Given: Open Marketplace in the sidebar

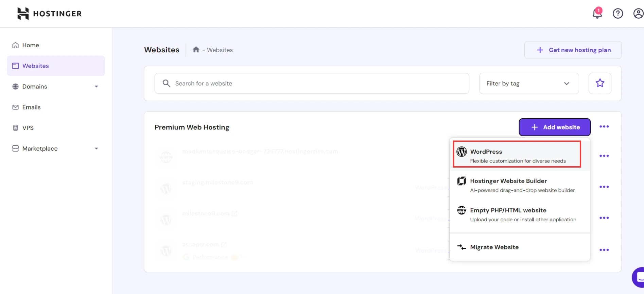Looking at the screenshot, I should 56,149.
